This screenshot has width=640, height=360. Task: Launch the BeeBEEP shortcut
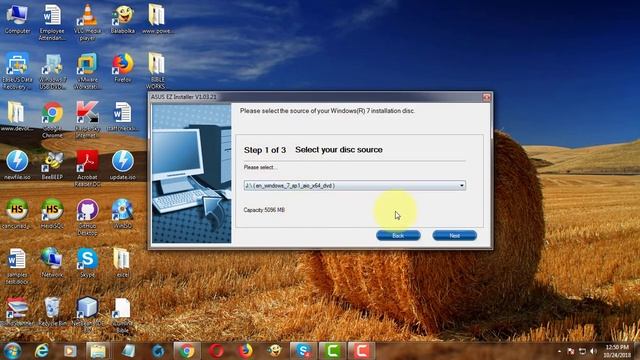(52, 165)
